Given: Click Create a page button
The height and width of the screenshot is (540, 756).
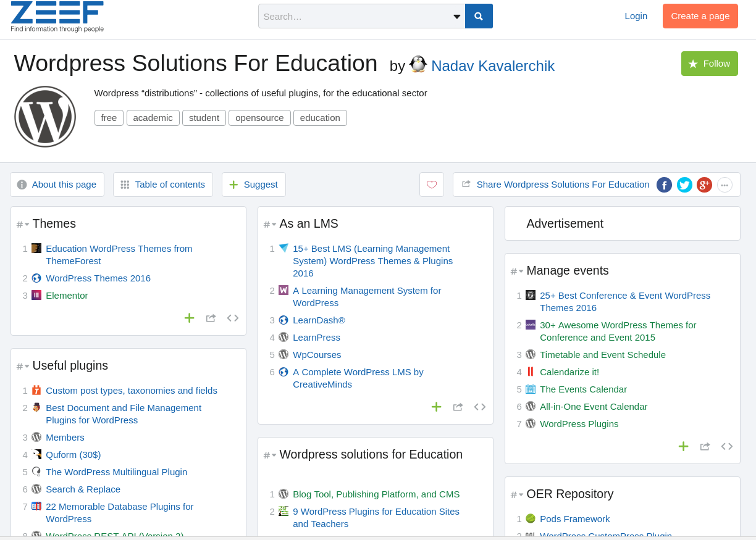Looking at the screenshot, I should click(x=700, y=16).
